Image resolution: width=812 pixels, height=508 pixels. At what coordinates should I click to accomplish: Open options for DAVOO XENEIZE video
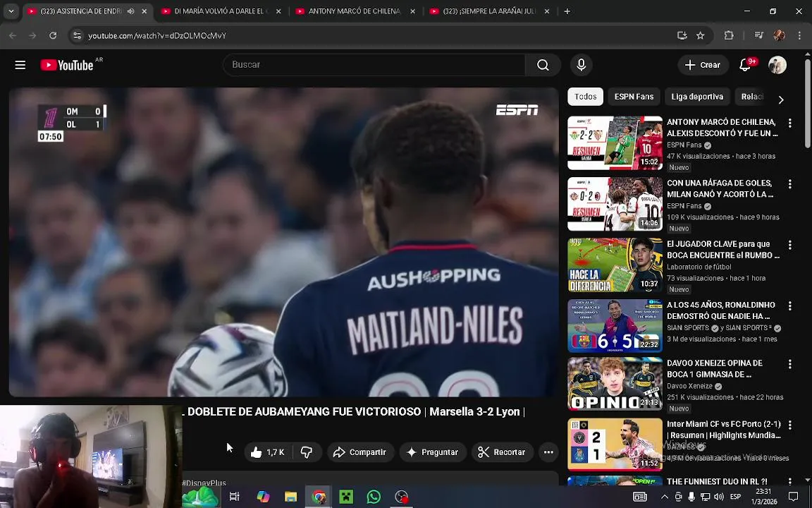point(789,364)
